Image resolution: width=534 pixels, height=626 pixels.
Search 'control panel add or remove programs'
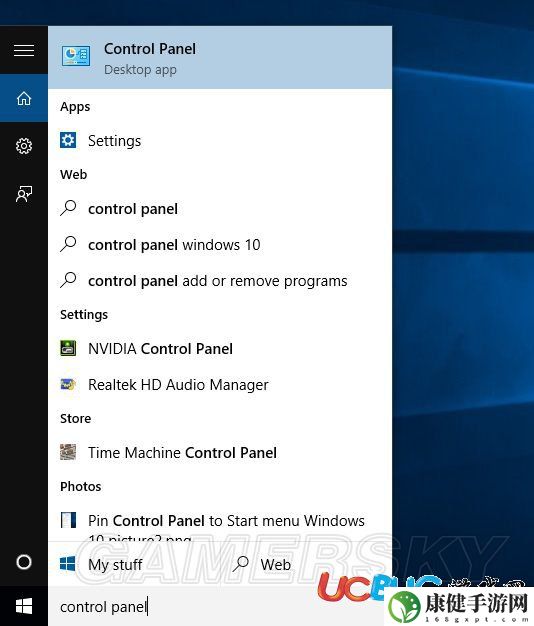click(220, 281)
